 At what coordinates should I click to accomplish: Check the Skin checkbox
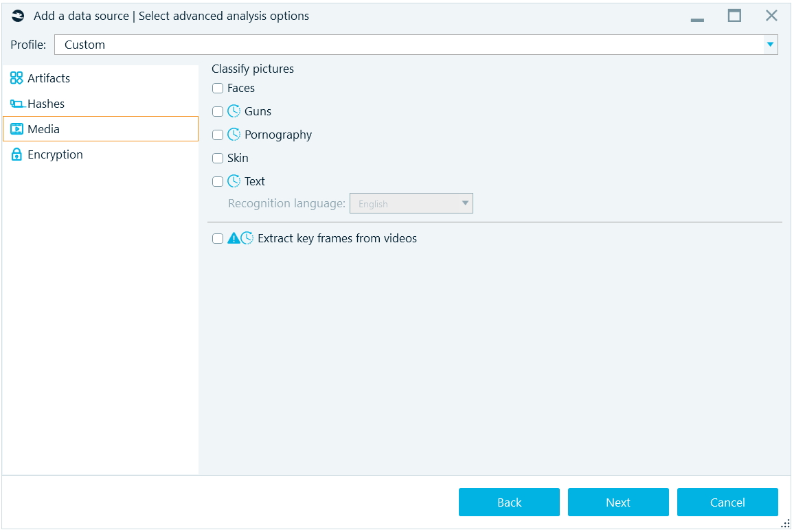coord(218,158)
